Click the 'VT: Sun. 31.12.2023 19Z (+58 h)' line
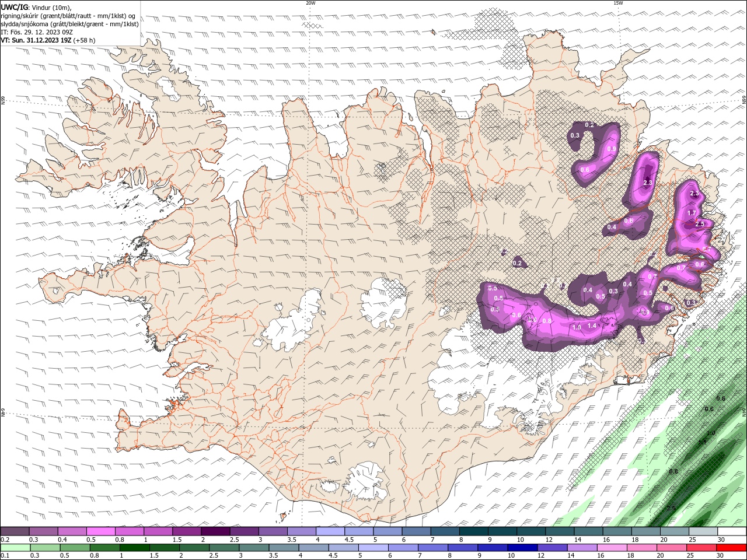 [48, 40]
